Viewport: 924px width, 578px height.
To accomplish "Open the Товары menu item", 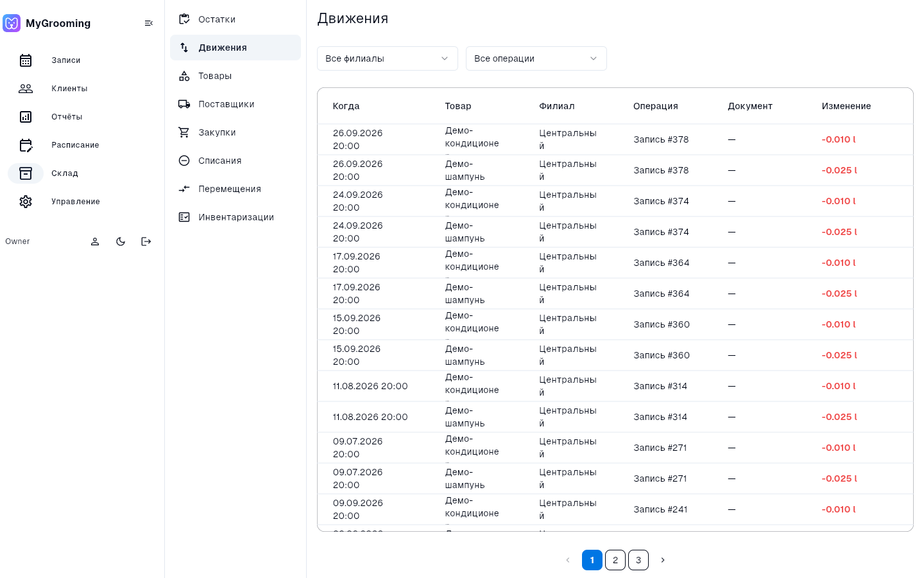I will coord(235,76).
